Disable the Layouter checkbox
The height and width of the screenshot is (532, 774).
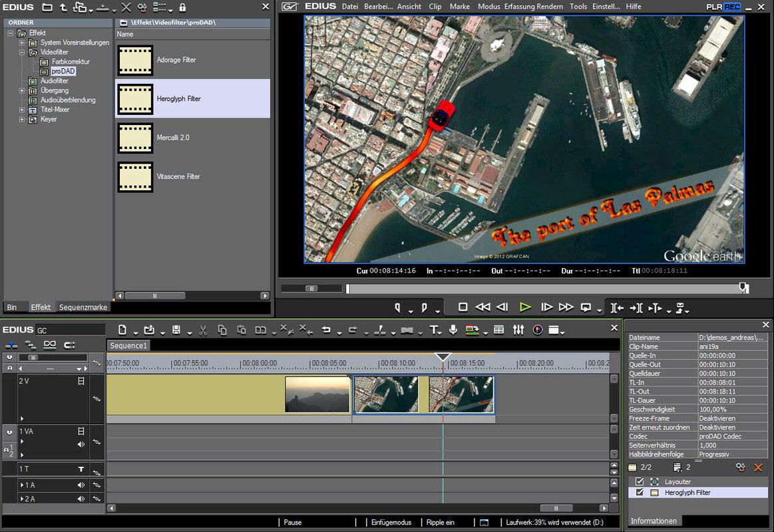pyautogui.click(x=640, y=481)
